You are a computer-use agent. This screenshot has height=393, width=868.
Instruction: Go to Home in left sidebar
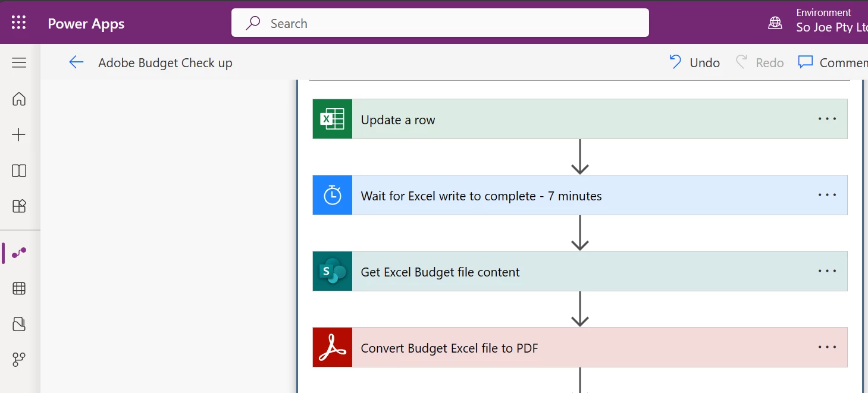click(19, 99)
